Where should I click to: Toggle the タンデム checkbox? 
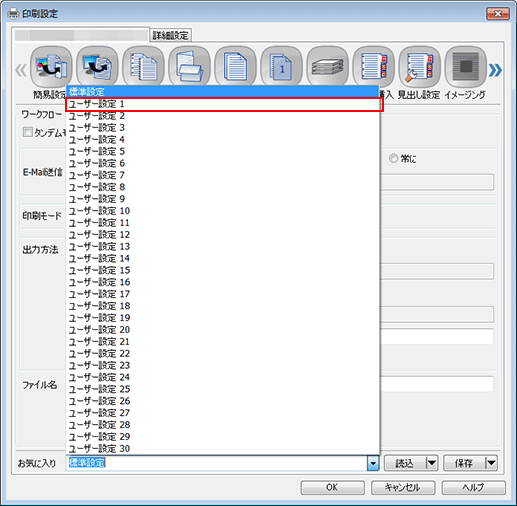pos(27,132)
